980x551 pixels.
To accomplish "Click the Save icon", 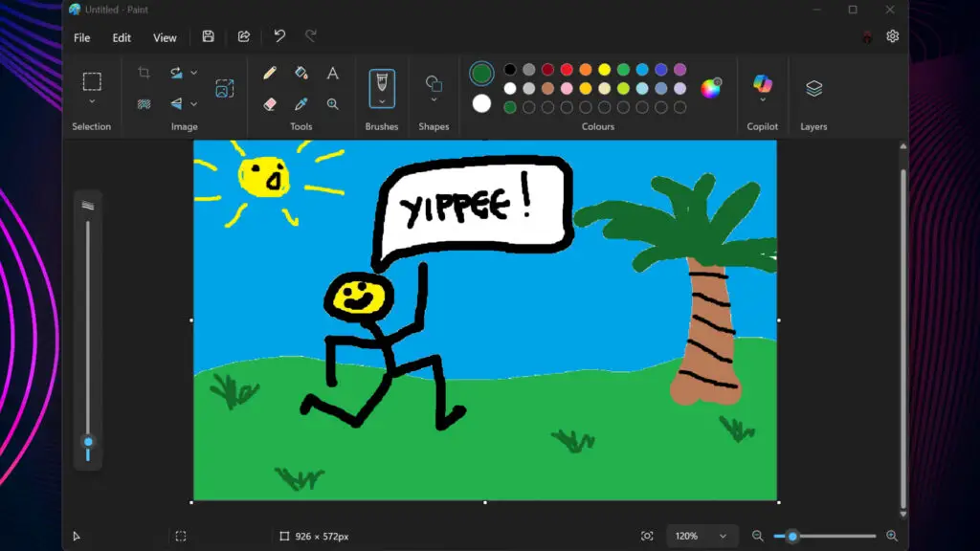I will pyautogui.click(x=209, y=36).
